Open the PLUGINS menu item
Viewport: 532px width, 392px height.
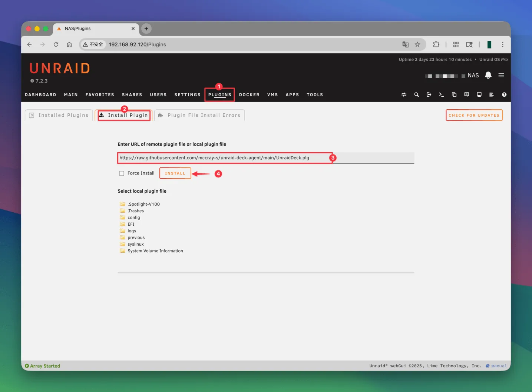(220, 95)
